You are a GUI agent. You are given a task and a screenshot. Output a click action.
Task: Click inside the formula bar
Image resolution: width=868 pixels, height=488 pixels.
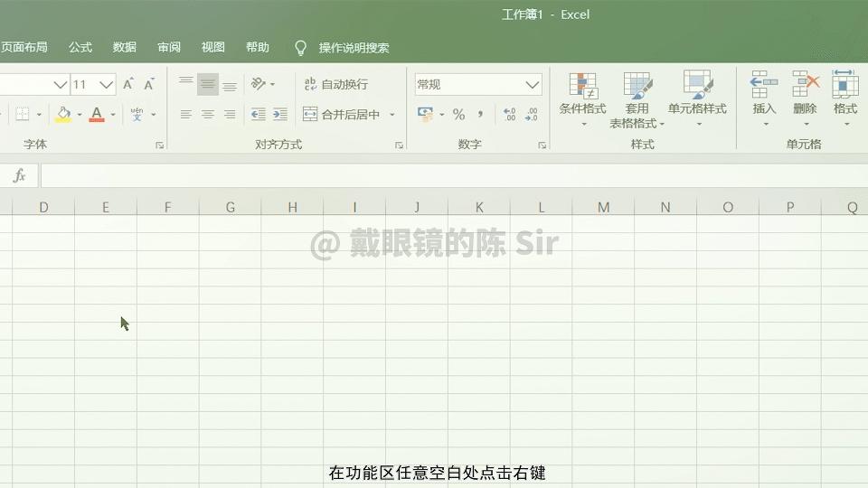point(454,176)
